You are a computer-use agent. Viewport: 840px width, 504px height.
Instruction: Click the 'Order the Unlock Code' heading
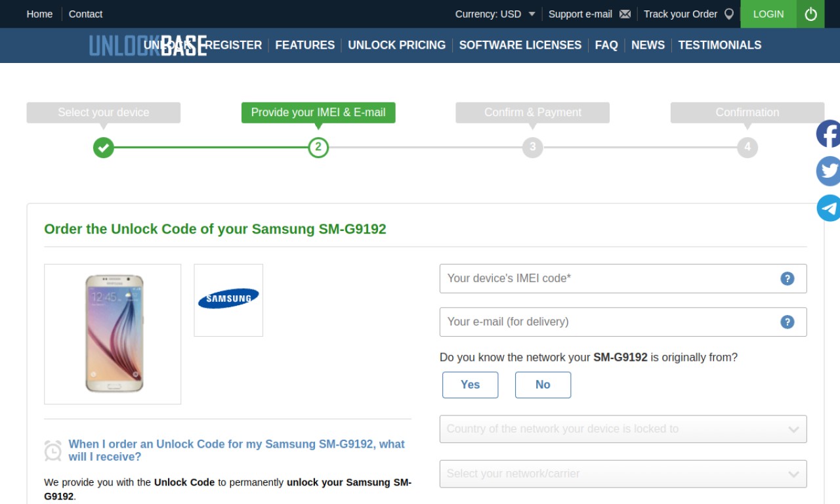tap(215, 229)
